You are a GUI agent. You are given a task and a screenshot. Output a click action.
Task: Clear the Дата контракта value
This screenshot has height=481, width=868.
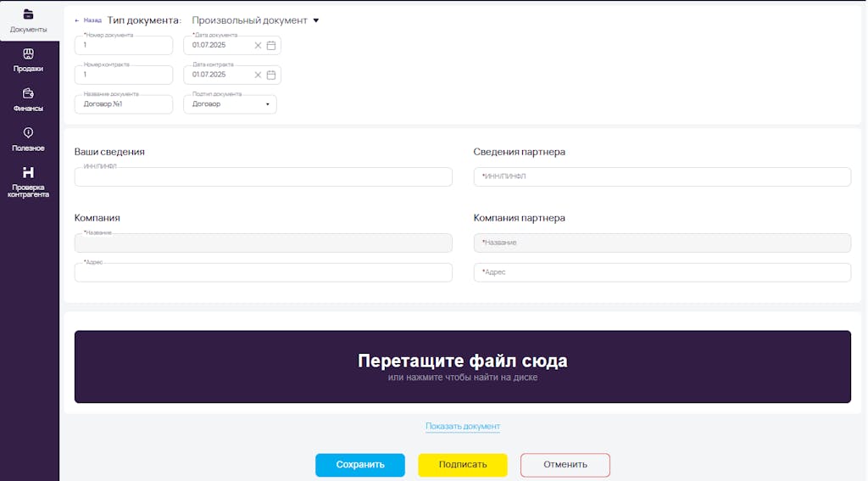coord(258,75)
